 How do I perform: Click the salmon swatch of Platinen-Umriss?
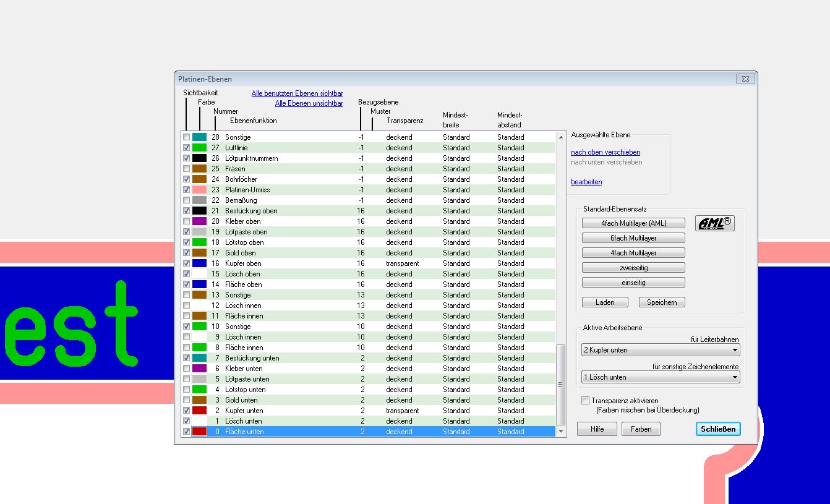[x=199, y=190]
